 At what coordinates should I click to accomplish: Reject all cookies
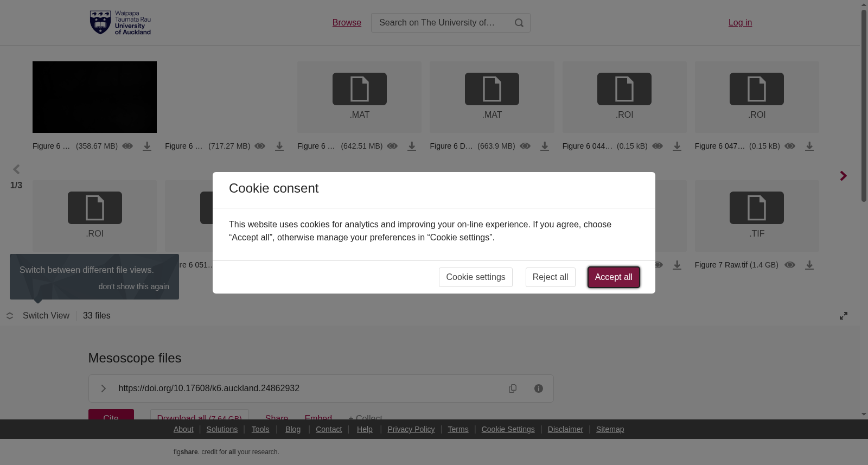tap(550, 277)
